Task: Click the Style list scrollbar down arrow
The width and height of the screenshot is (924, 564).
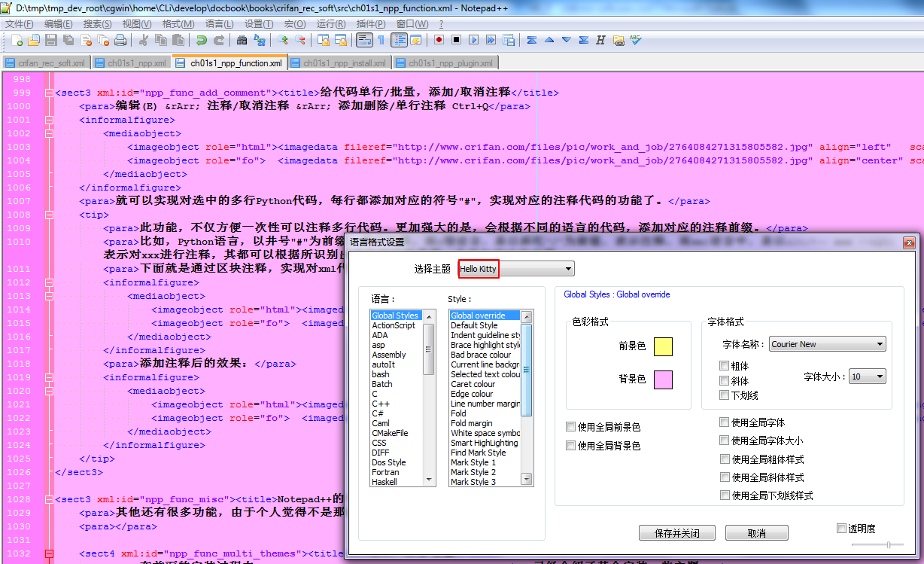Action: pyautogui.click(x=527, y=480)
